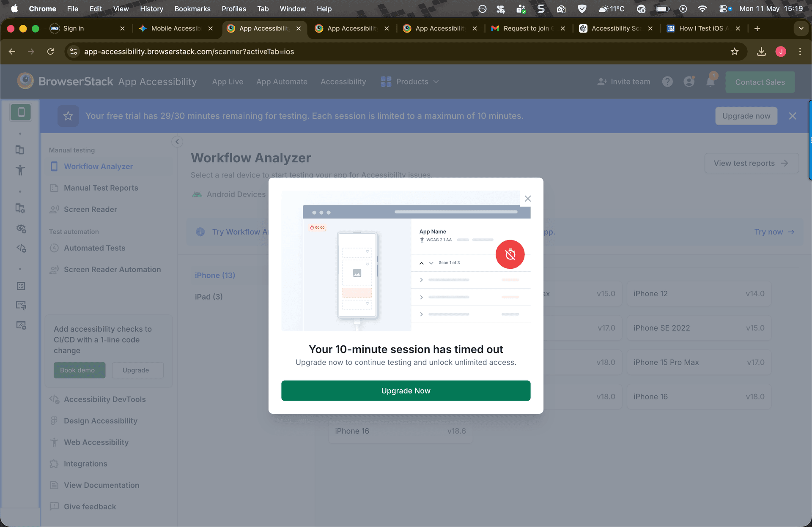The image size is (812, 527).
Task: Bookmark this page with star icon
Action: (735, 52)
